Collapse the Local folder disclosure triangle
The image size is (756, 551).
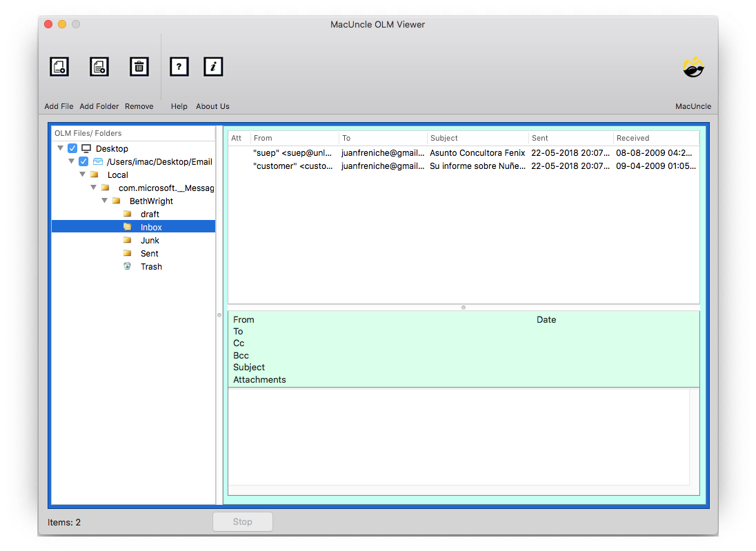(82, 174)
